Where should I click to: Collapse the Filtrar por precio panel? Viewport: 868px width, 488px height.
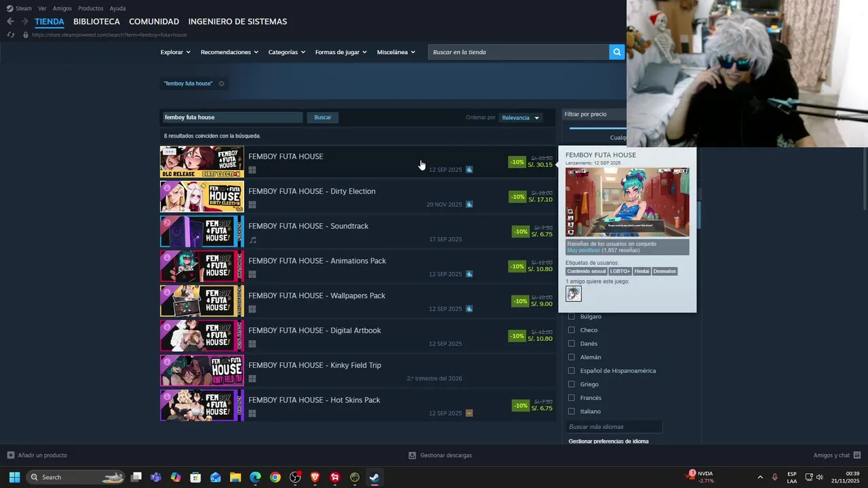(x=593, y=115)
